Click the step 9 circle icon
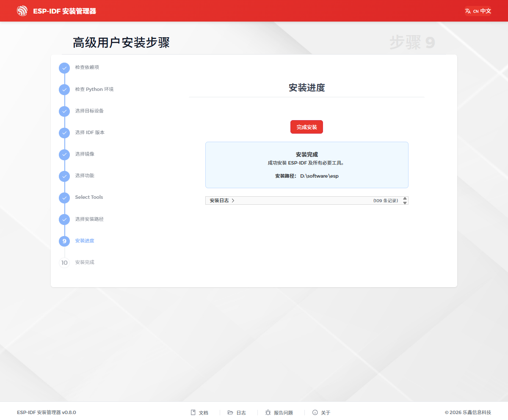Viewport: 508px width, 420px height. click(64, 241)
